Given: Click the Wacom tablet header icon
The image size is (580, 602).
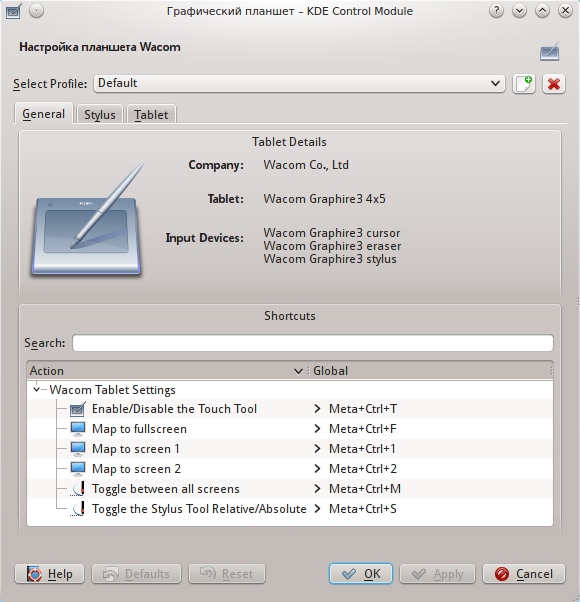Looking at the screenshot, I should click(550, 51).
